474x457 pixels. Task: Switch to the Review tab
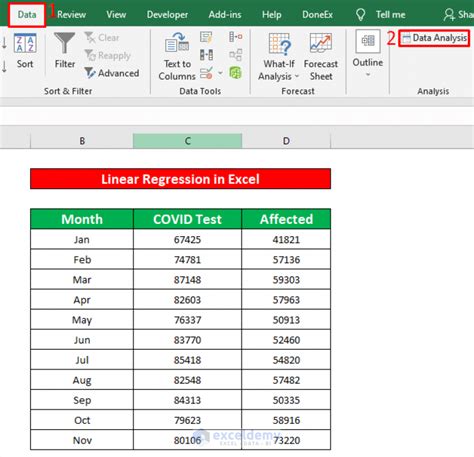pyautogui.click(x=71, y=15)
